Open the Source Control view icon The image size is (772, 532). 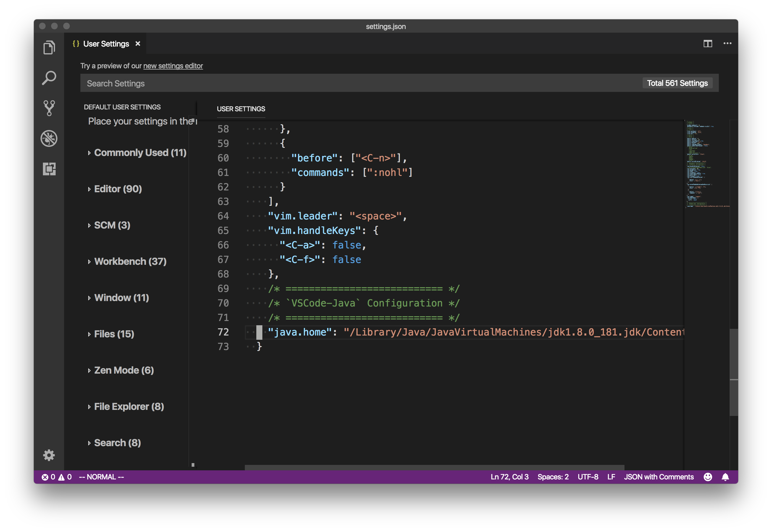click(49, 108)
